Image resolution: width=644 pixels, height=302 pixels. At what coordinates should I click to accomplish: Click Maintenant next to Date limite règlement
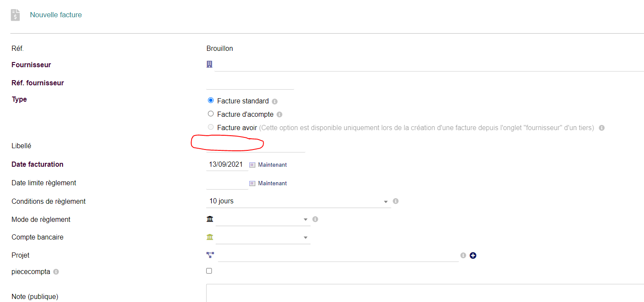pyautogui.click(x=272, y=183)
